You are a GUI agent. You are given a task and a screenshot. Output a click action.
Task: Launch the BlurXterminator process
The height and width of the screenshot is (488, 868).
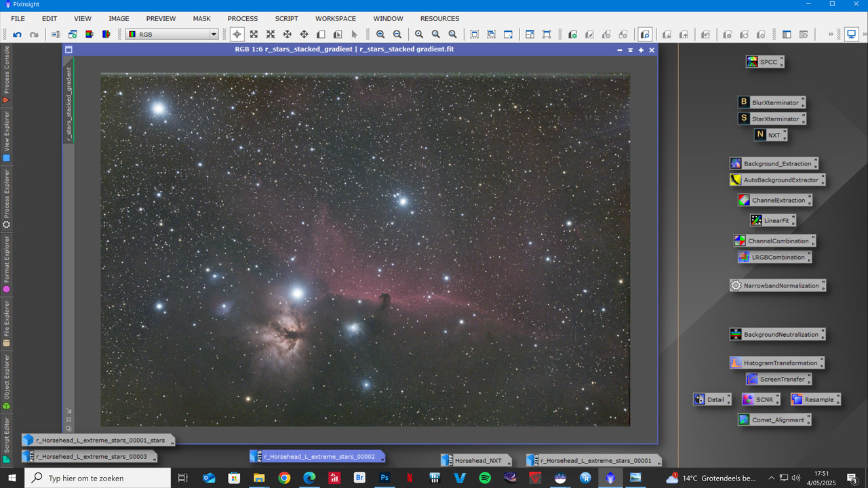(x=771, y=102)
